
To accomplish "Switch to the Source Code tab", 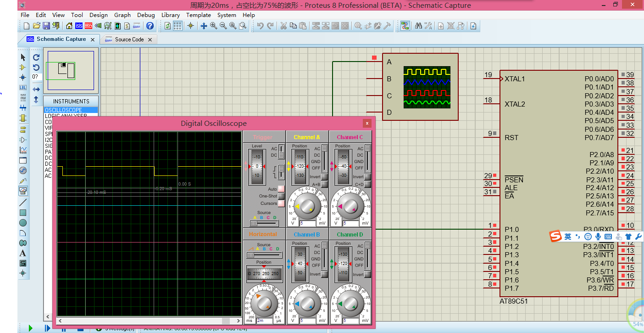I will coord(129,40).
